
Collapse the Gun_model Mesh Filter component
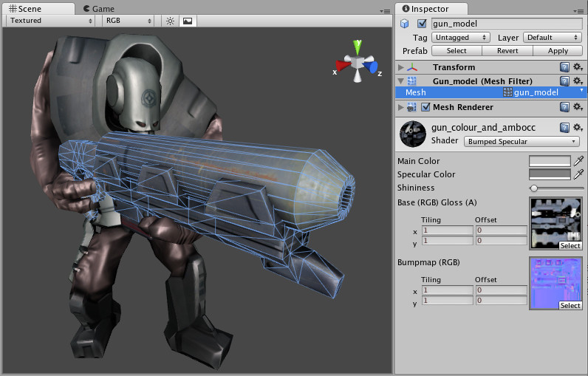[400, 81]
